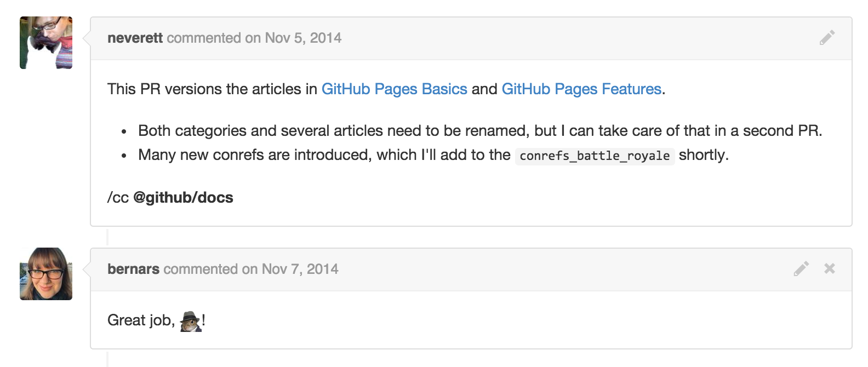Edit bernars' comment using the pencil icon
The image size is (868, 367).
[x=801, y=268]
